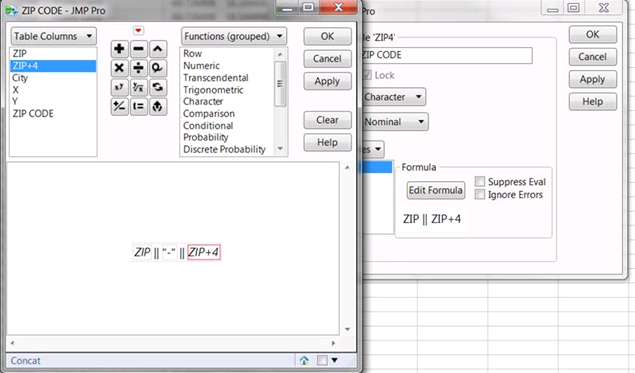Click the power (caret) keypad button
635x373 pixels.
(x=158, y=49)
